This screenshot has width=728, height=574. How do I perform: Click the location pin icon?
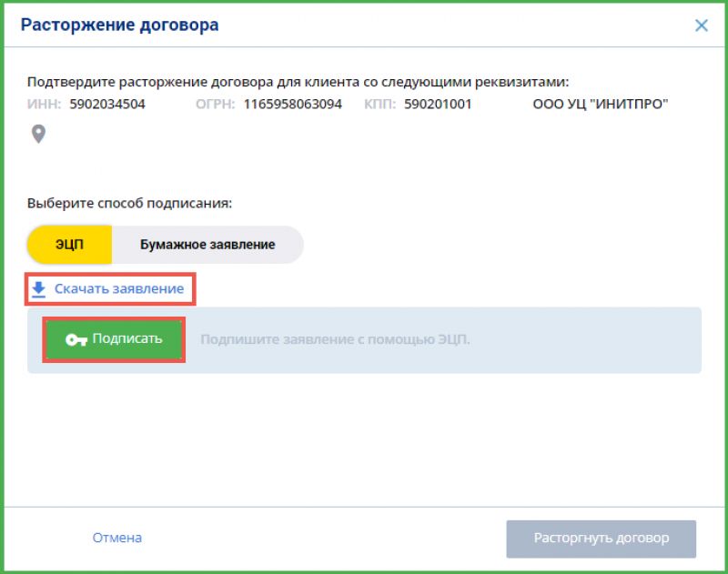coord(38,134)
